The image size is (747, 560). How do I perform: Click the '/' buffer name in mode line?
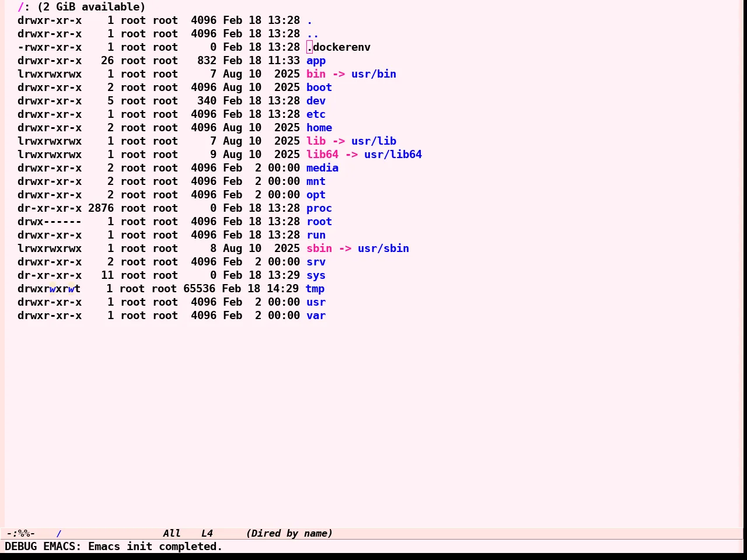[x=59, y=533]
